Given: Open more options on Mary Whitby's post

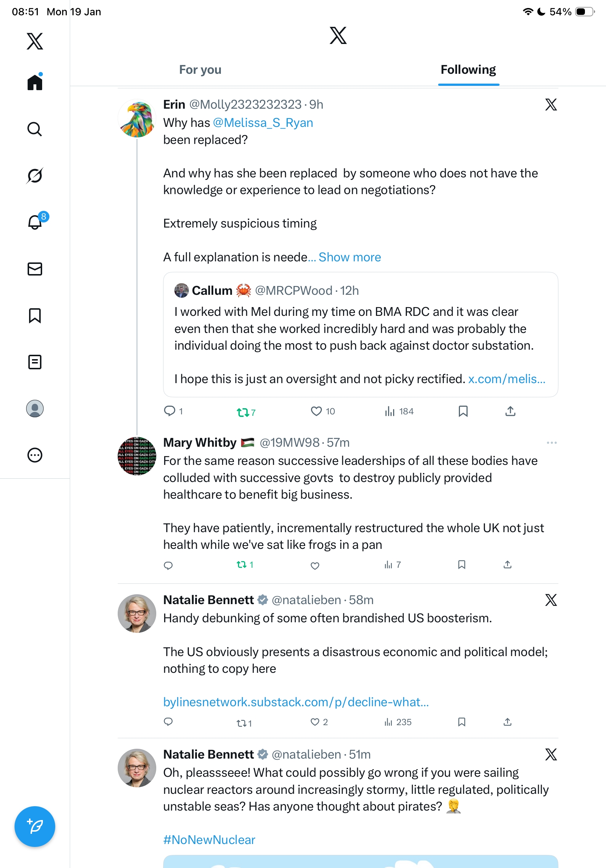Looking at the screenshot, I should tap(551, 443).
